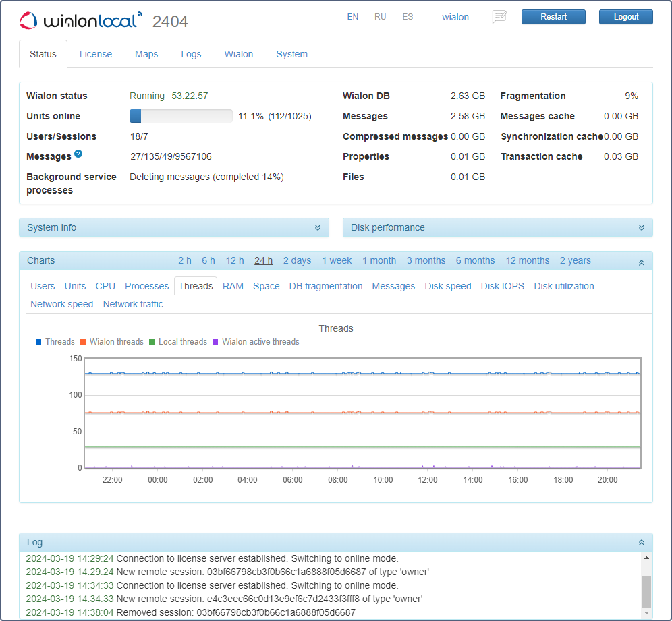Collapse the Log panel
This screenshot has height=621, width=672.
tap(641, 543)
